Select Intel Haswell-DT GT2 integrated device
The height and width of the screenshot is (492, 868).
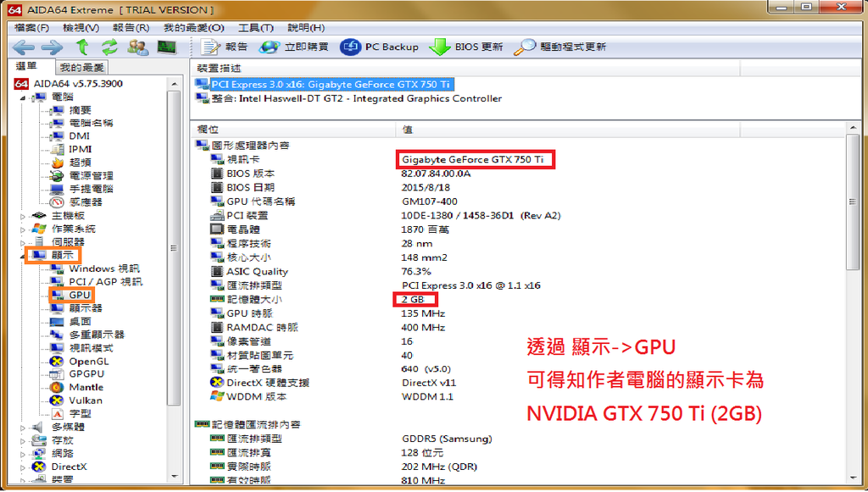(357, 98)
